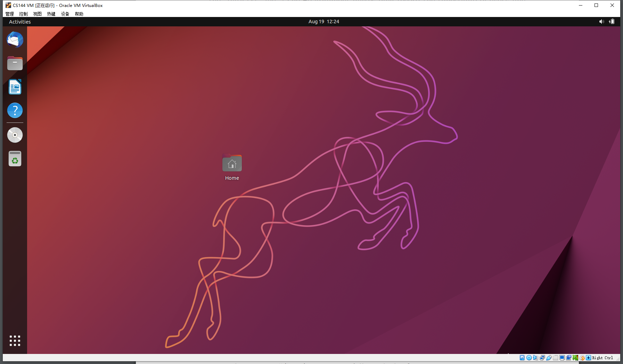Click the green CPU execution status icon
623x364 pixels.
pyautogui.click(x=575, y=358)
